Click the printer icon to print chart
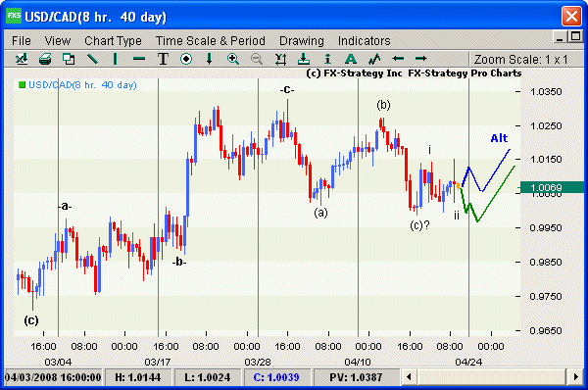Viewport: 588px width, 390px height. tap(45, 59)
